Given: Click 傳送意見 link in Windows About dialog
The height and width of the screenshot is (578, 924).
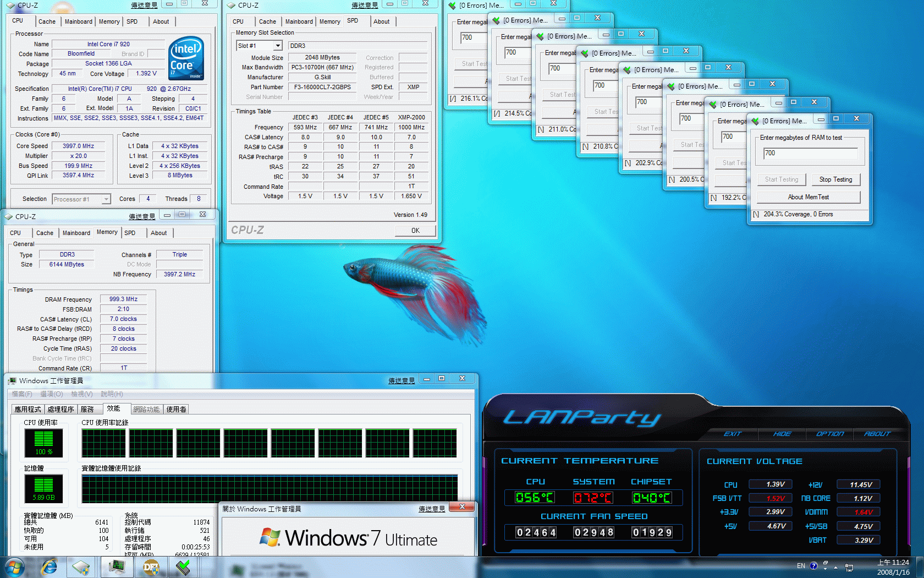Looking at the screenshot, I should (x=432, y=509).
